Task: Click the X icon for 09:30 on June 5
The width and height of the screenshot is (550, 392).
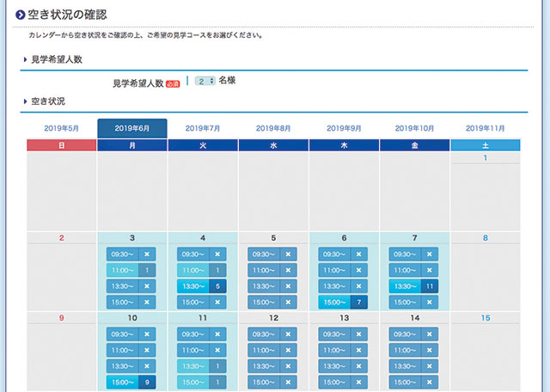Action: tap(288, 254)
